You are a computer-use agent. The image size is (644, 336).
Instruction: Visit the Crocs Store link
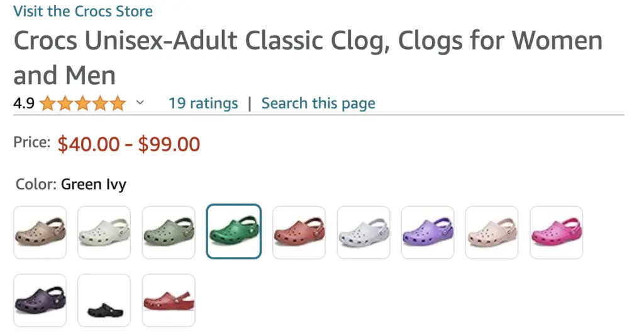pyautogui.click(x=83, y=11)
